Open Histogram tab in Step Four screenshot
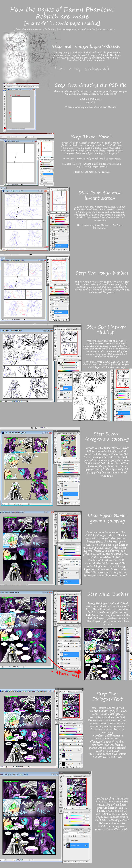This screenshot has width=132, height=868. pyautogui.click(x=60, y=190)
